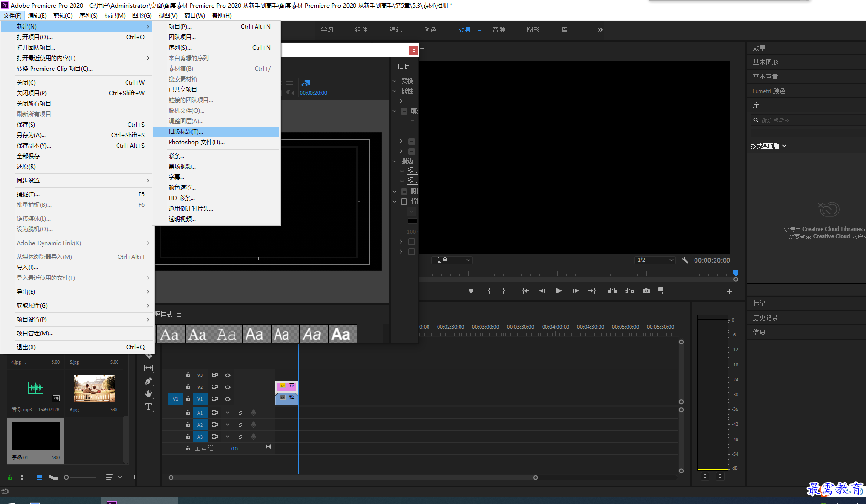Toggle track lock on V2

[x=188, y=387]
